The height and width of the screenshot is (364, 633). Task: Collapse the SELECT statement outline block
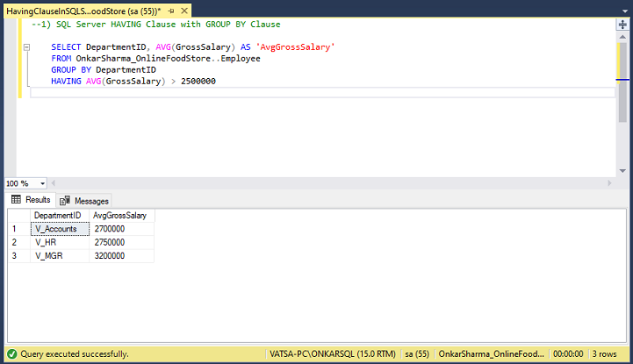pyautogui.click(x=26, y=47)
